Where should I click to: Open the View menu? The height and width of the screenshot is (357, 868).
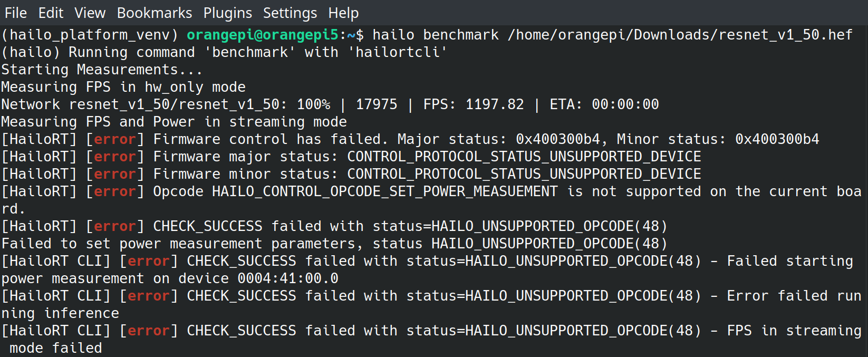[x=90, y=13]
